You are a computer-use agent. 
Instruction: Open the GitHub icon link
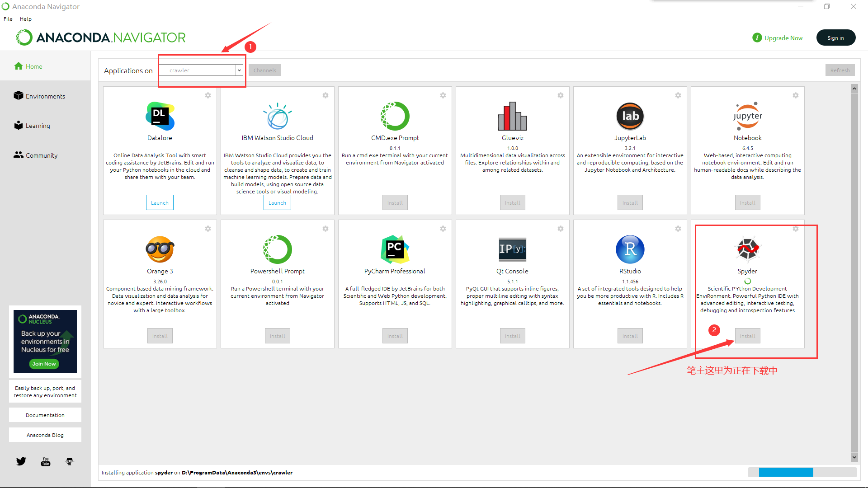70,461
